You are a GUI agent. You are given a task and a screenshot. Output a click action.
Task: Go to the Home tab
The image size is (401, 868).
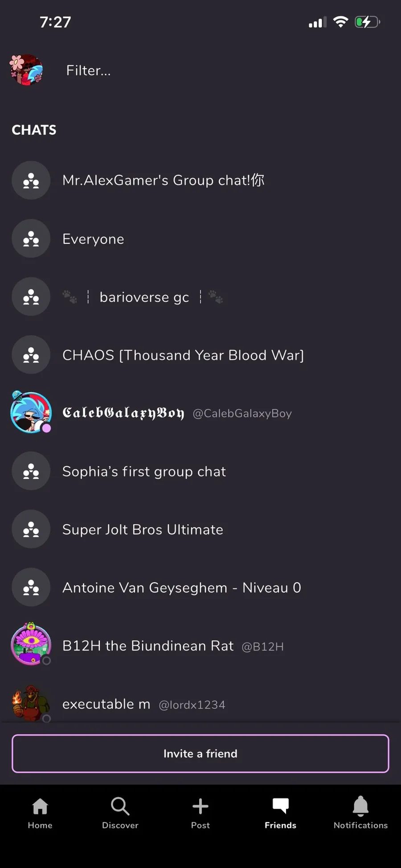coord(40,812)
